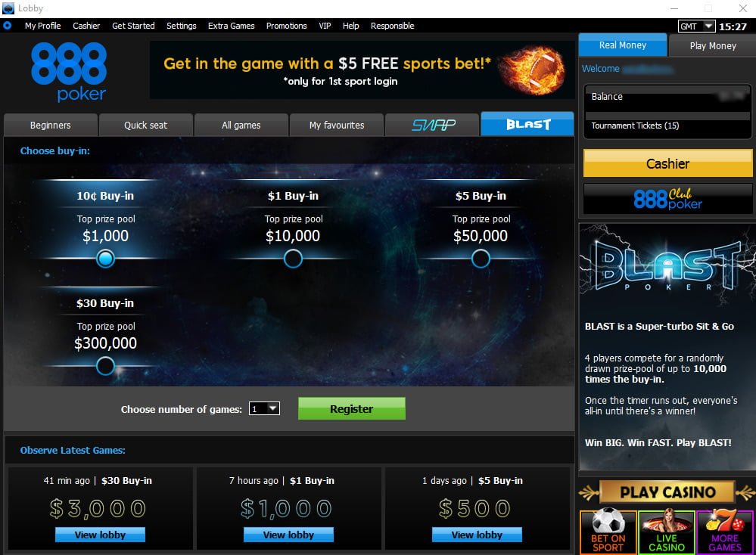Open the MORE GAMES slot icon
Viewport: 756px width, 555px height.
pos(726,532)
